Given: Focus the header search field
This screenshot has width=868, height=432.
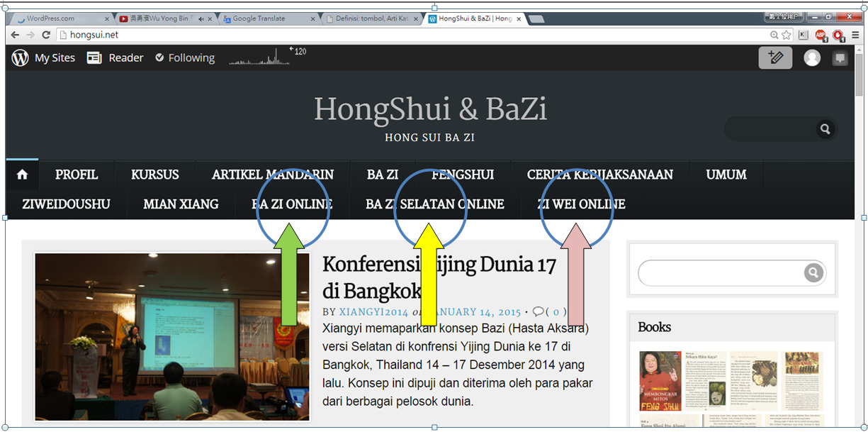Looking at the screenshot, I should tap(770, 129).
